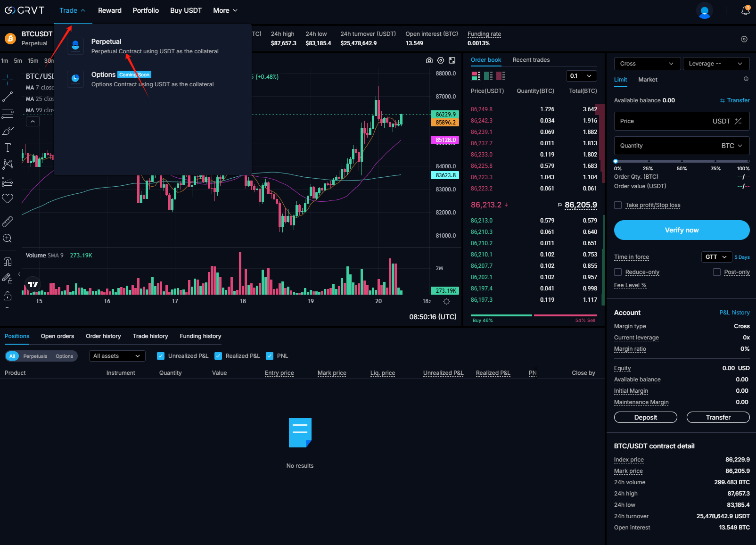Select the zoom-in magnifier tool
Screen dimensions: 756x545
[8, 238]
